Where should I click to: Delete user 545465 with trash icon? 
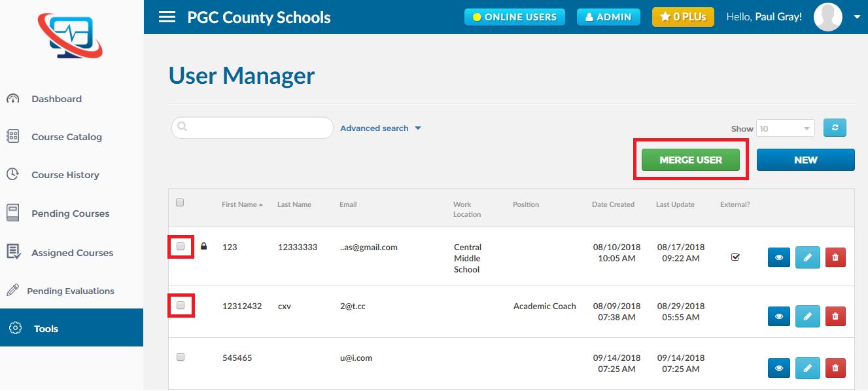coord(835,369)
